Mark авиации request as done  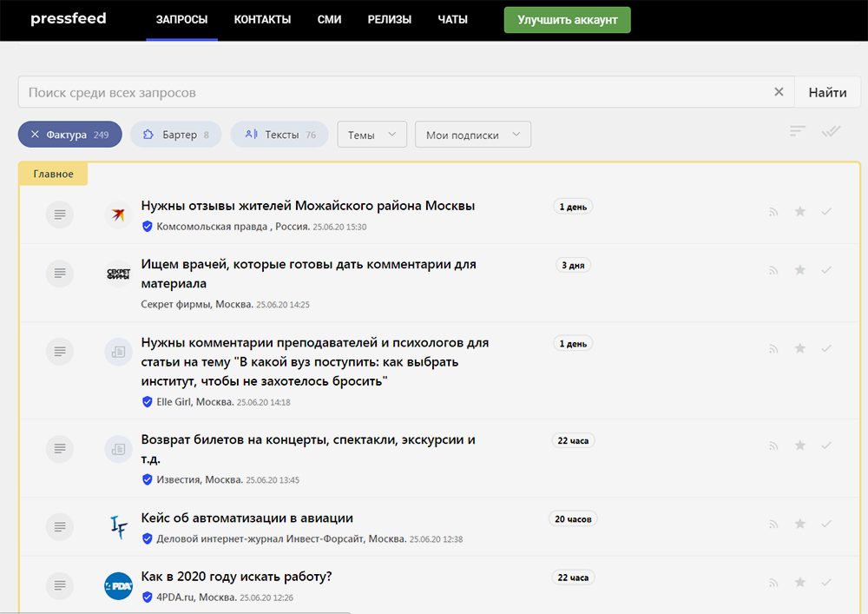tap(826, 525)
